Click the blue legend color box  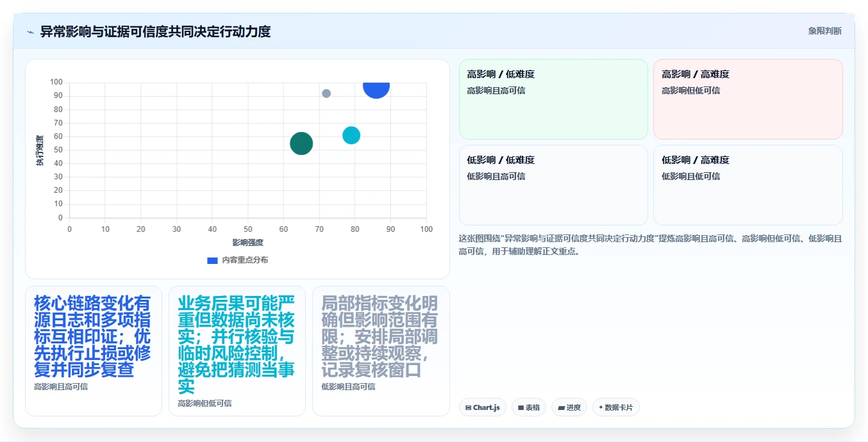[x=212, y=260]
